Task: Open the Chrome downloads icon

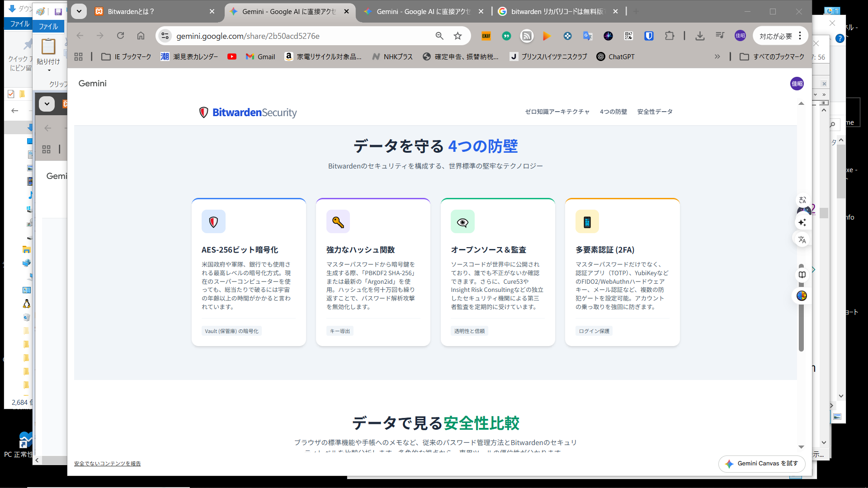Action: point(700,36)
